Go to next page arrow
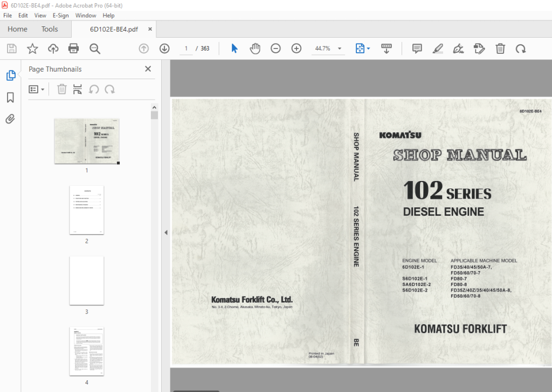This screenshot has height=392, width=552. click(164, 48)
